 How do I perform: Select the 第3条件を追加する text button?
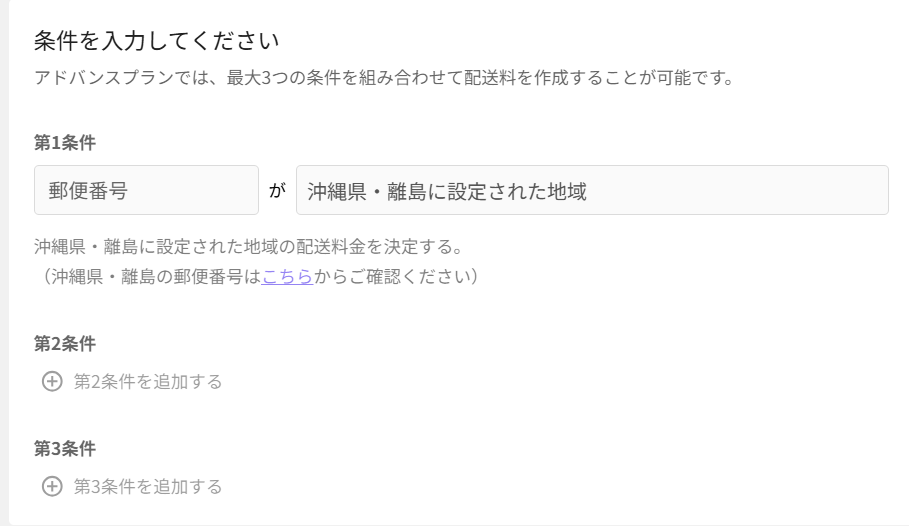[147, 486]
